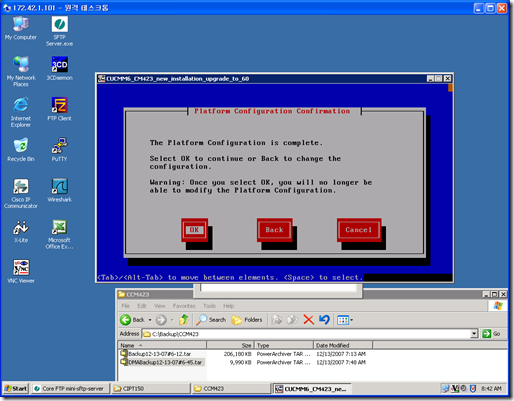514x401 pixels.
Task: Open My Network Places desktop icon
Action: pos(21,71)
